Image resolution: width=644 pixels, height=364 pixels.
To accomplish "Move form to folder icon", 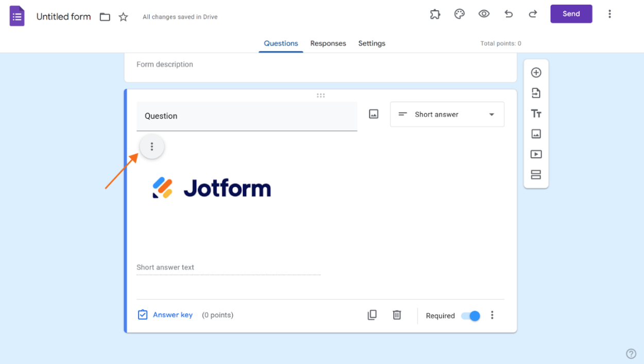I will click(105, 17).
